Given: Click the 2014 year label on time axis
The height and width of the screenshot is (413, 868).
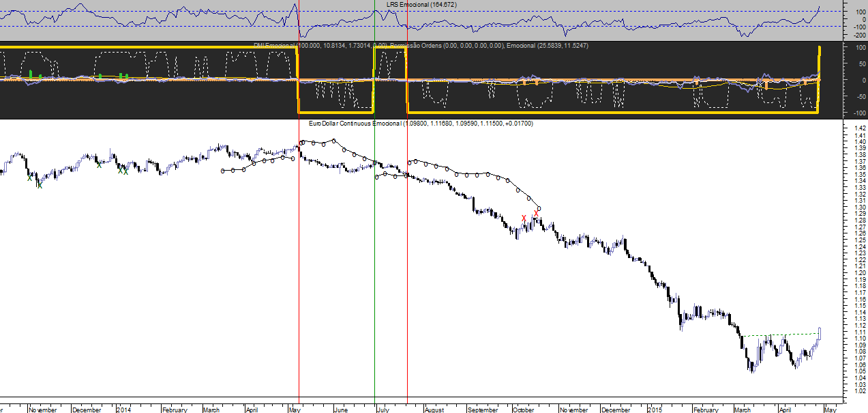Looking at the screenshot, I should pyautogui.click(x=123, y=410).
